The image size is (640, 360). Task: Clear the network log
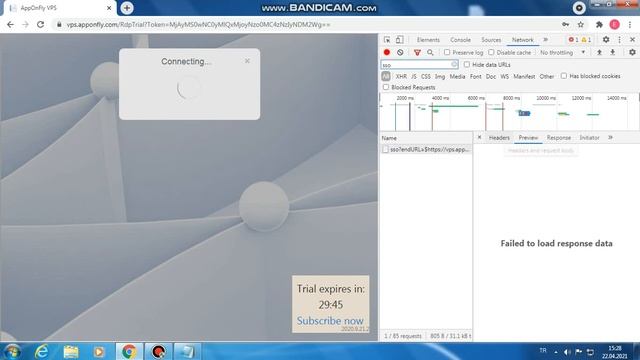pos(400,52)
